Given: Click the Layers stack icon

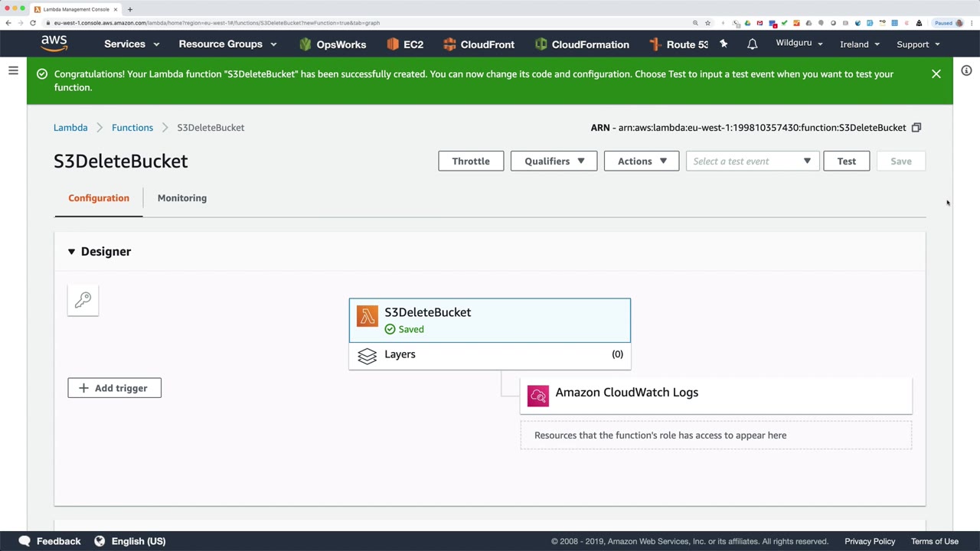Looking at the screenshot, I should click(367, 355).
